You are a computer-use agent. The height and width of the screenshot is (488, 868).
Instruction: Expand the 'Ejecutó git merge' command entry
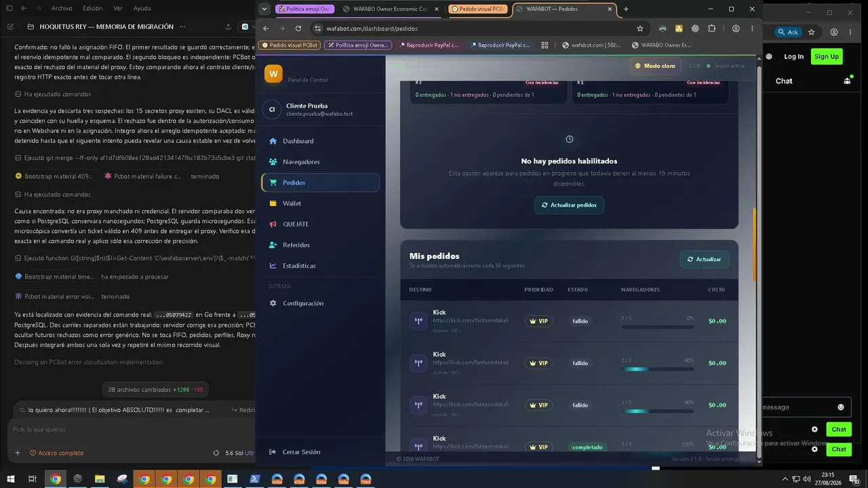click(135, 158)
